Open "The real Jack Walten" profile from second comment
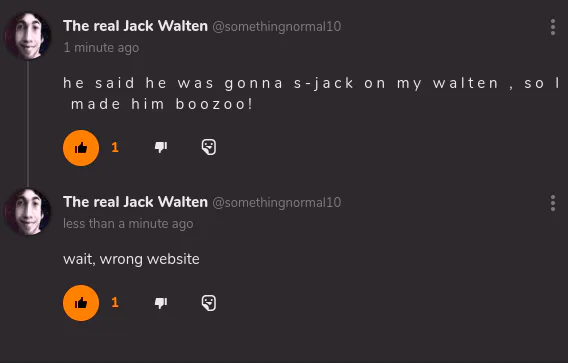This screenshot has height=363, width=568. 135,202
